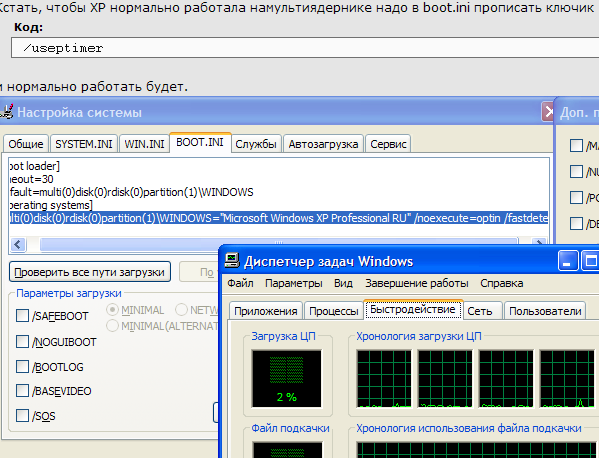
Task: Click the Загрузка ЦП 2 % gauge
Action: (287, 379)
